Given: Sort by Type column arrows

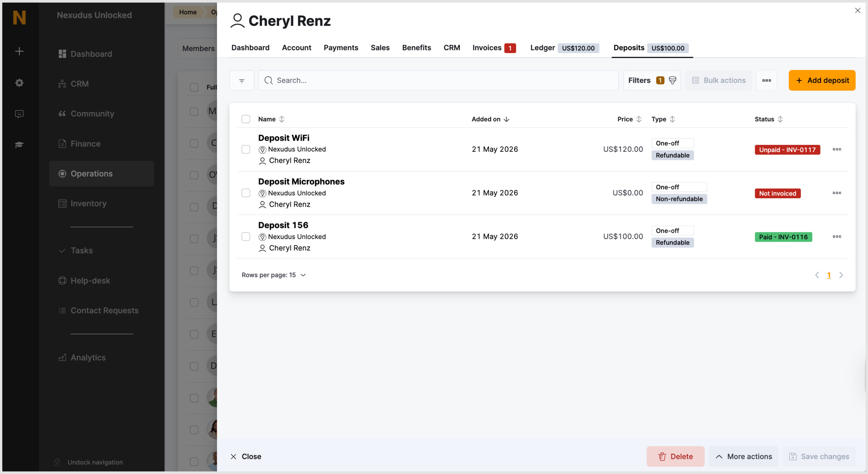Looking at the screenshot, I should pyautogui.click(x=672, y=119).
